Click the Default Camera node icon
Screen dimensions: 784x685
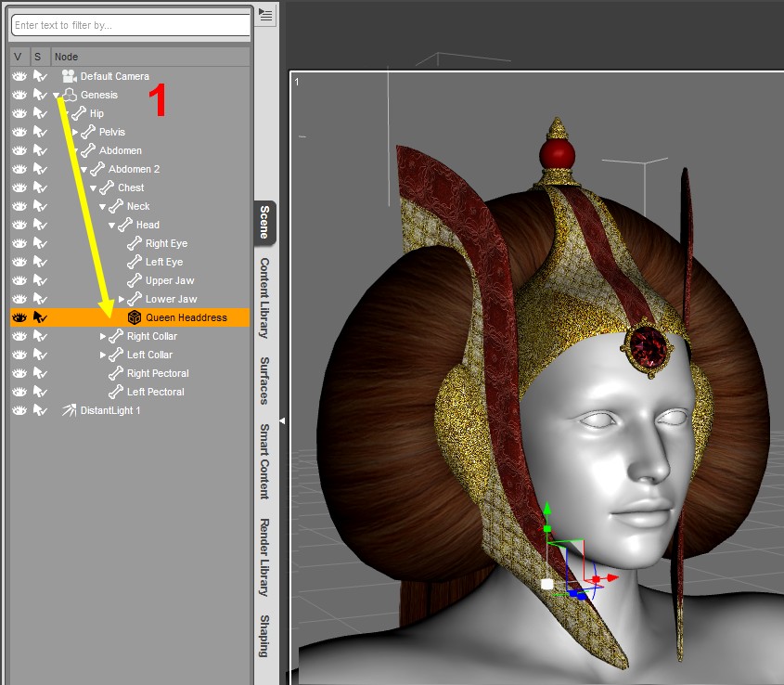(x=69, y=76)
